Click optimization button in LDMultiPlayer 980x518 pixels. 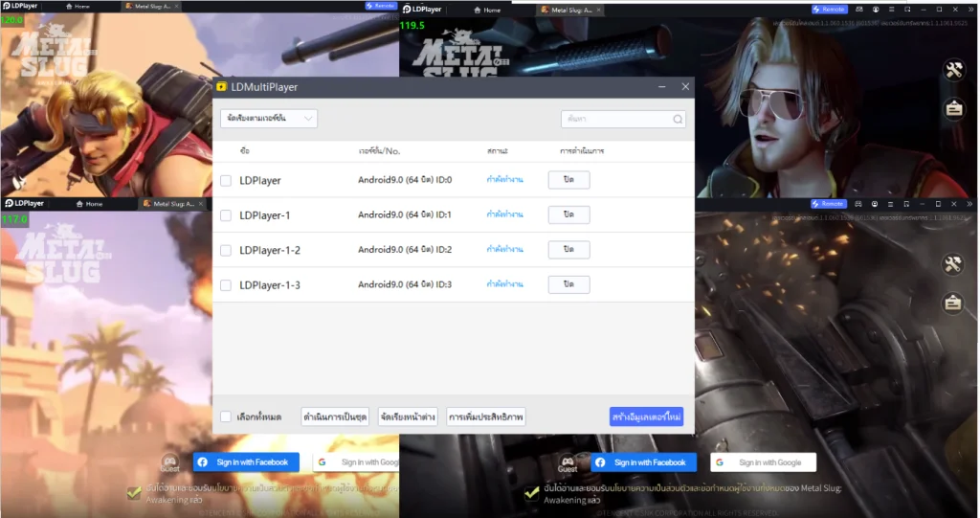coord(485,417)
